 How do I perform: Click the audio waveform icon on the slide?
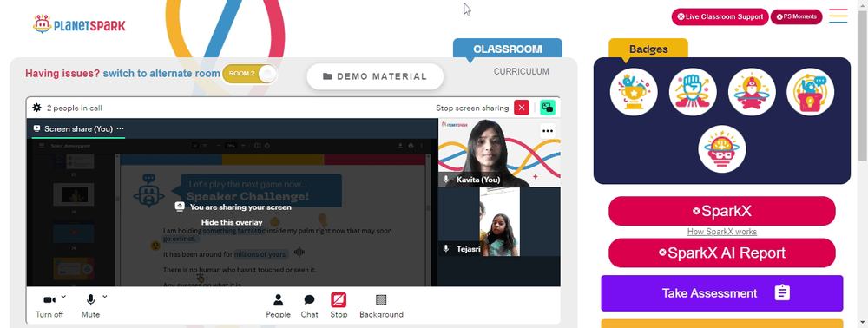pos(299,253)
